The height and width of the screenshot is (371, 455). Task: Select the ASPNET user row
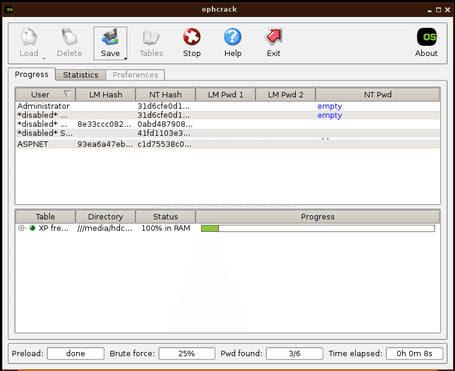(x=228, y=144)
